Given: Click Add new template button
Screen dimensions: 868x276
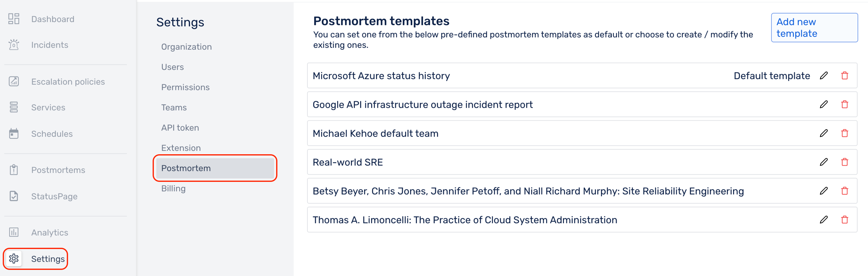Looking at the screenshot, I should tap(814, 28).
